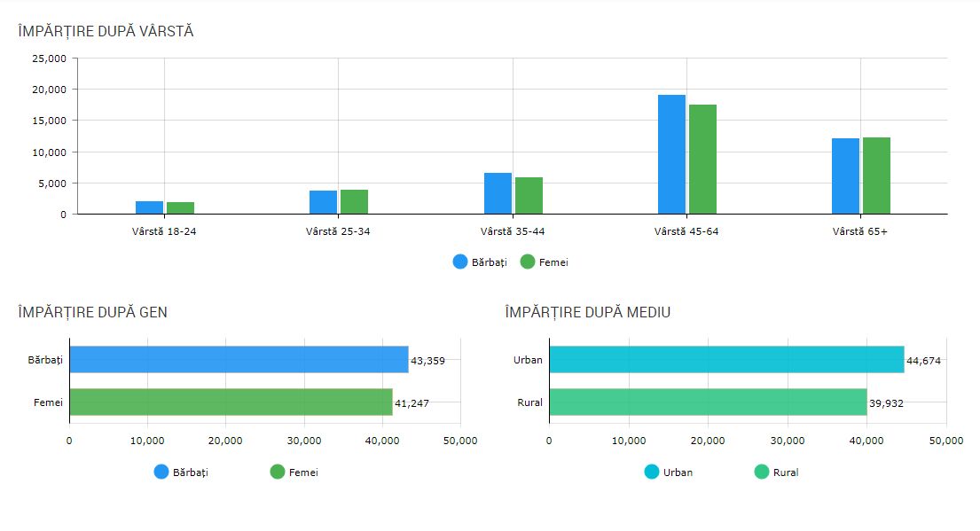Click the green bar for Vârstă 65+
The height and width of the screenshot is (531, 980).
pyautogui.click(x=876, y=176)
